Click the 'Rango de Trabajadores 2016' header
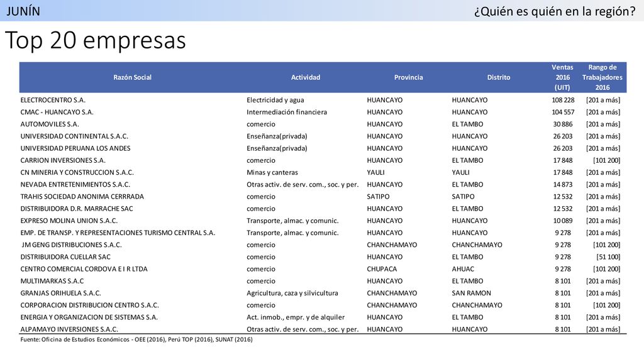 coord(602,77)
